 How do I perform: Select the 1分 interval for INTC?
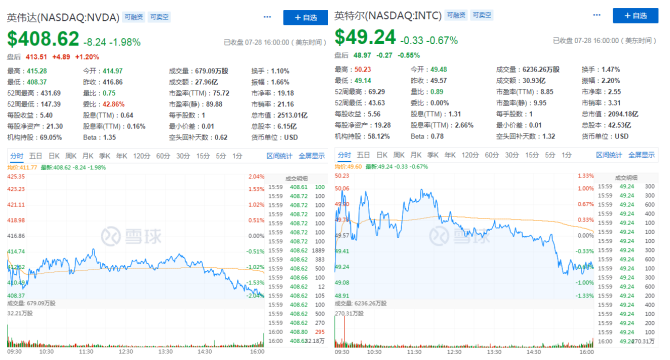tap(566, 155)
